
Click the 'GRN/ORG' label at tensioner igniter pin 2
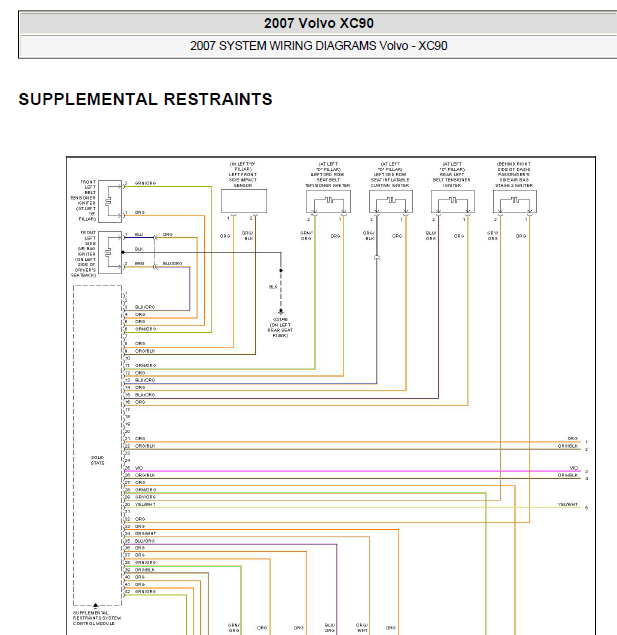tap(145, 183)
